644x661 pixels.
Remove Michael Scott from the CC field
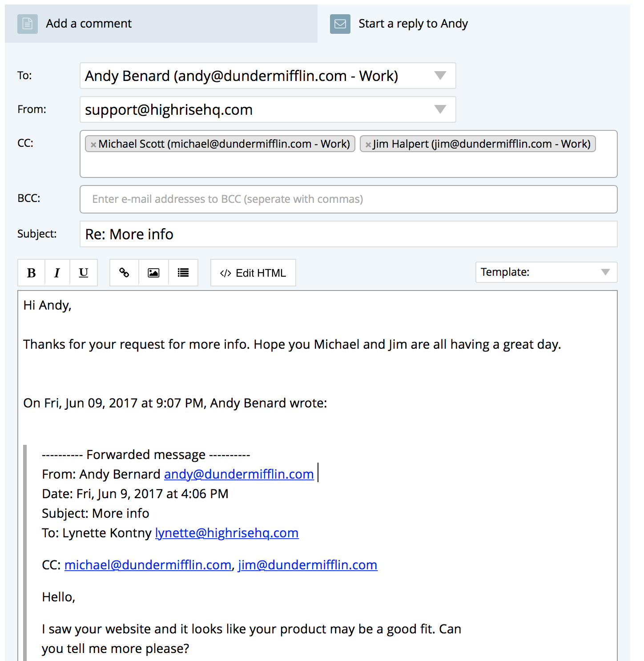[x=93, y=145]
